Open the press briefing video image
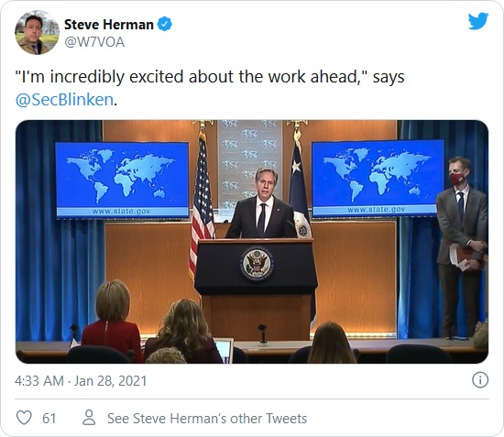The image size is (504, 437). (252, 242)
